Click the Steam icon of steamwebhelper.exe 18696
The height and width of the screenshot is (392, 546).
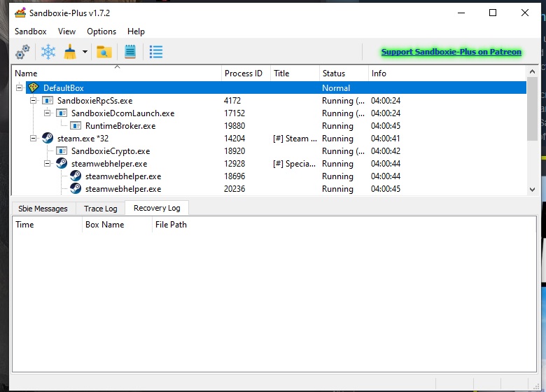tap(76, 176)
